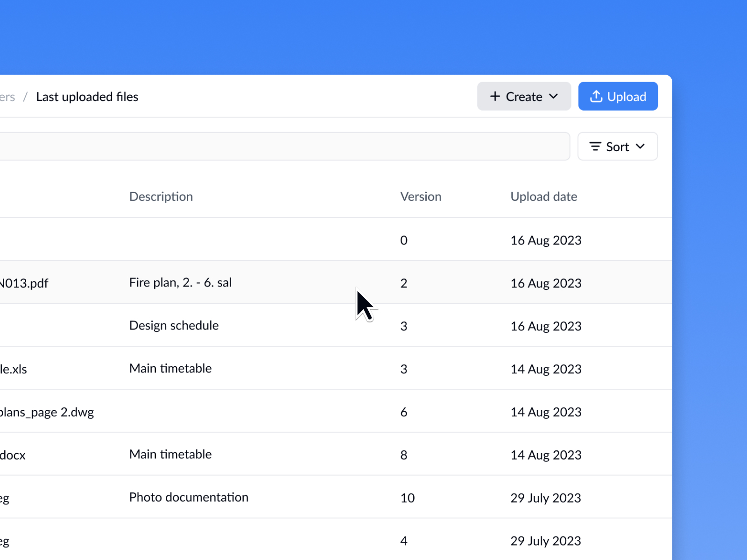Select the Design schedule file row
The width and height of the screenshot is (747, 560).
coord(174,326)
